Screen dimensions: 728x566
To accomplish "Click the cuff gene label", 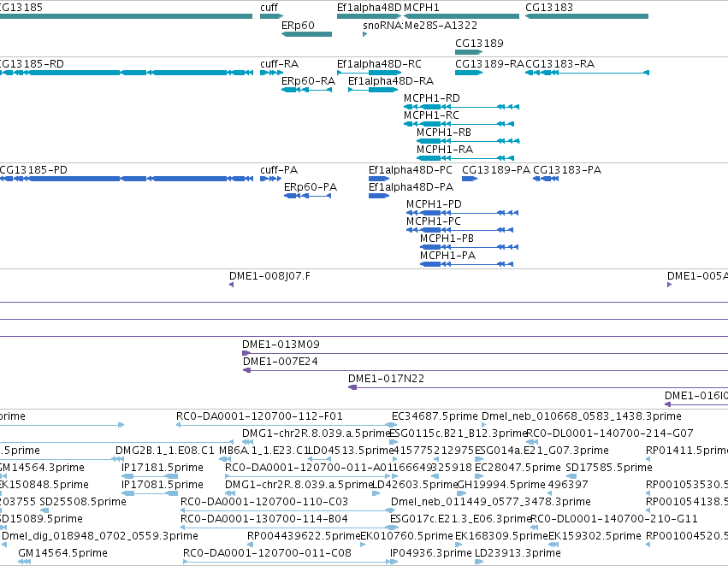I will coord(269,8).
